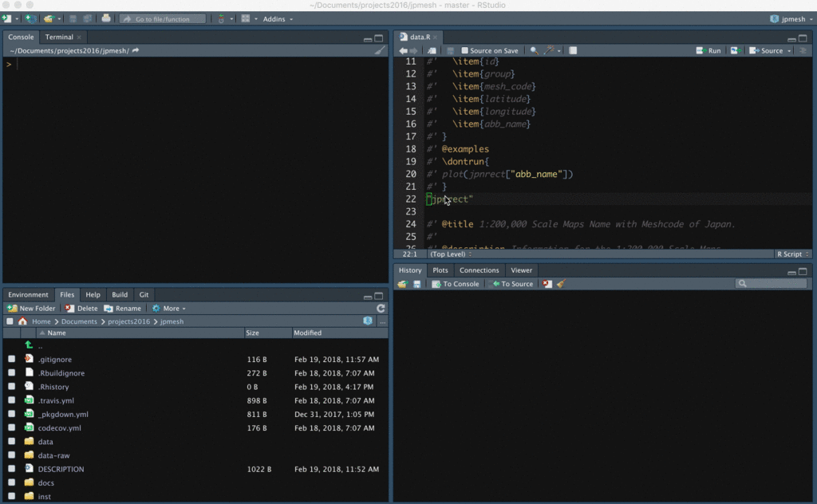Image resolution: width=817 pixels, height=504 pixels.
Task: Open the Source button dropdown arrow
Action: click(x=789, y=51)
